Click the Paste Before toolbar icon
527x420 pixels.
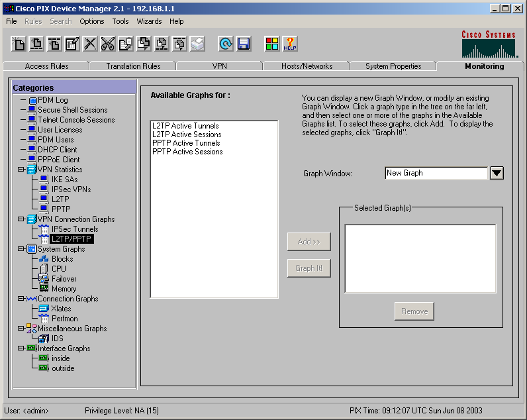[x=162, y=44]
